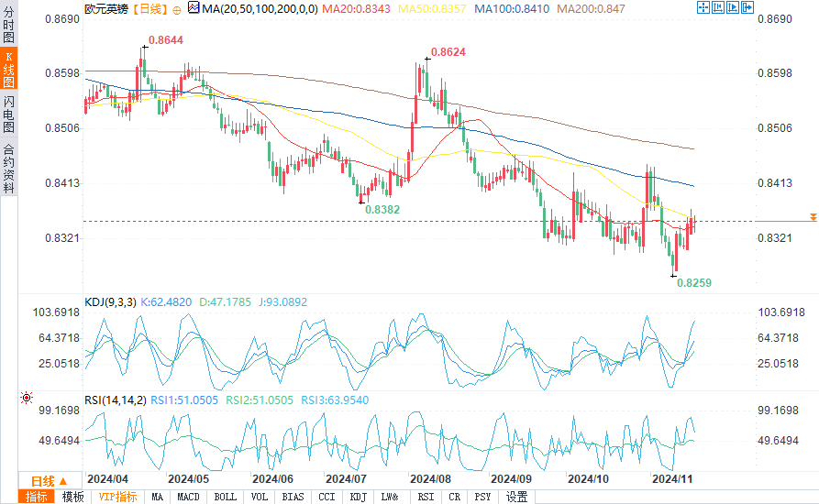Click the KDJ(9,3,3) indicator label

(110, 302)
